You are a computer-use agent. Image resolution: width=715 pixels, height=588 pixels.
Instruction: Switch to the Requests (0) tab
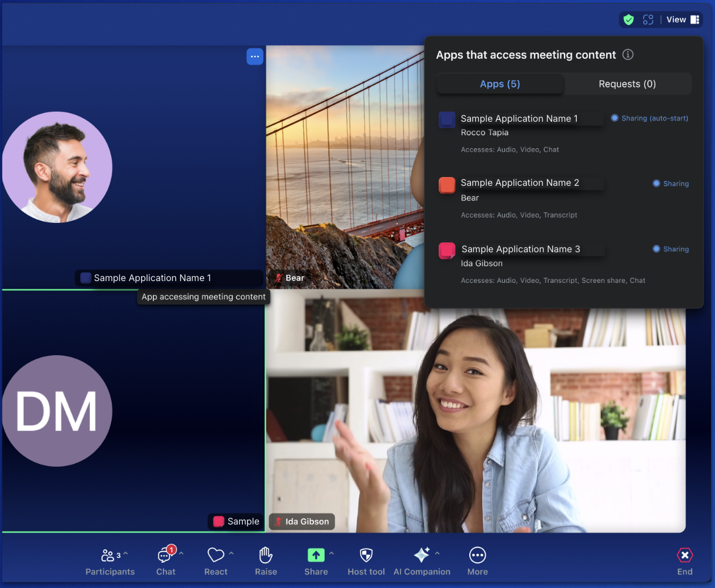pyautogui.click(x=627, y=84)
